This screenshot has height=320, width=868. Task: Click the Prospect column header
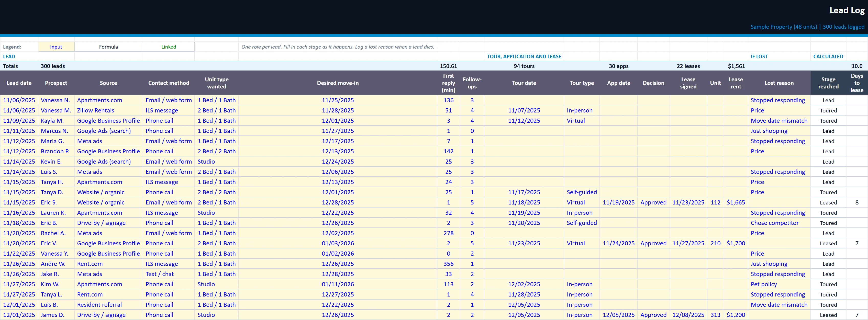(x=56, y=83)
